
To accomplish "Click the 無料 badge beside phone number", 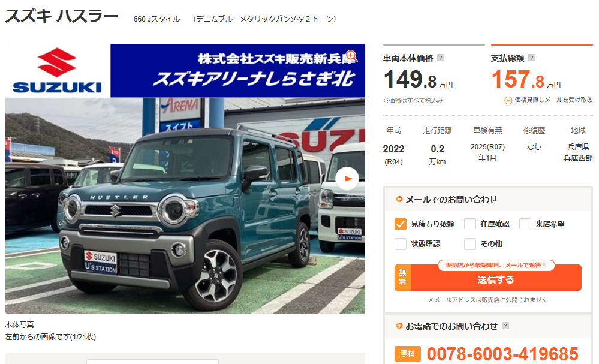I will pyautogui.click(x=408, y=354).
